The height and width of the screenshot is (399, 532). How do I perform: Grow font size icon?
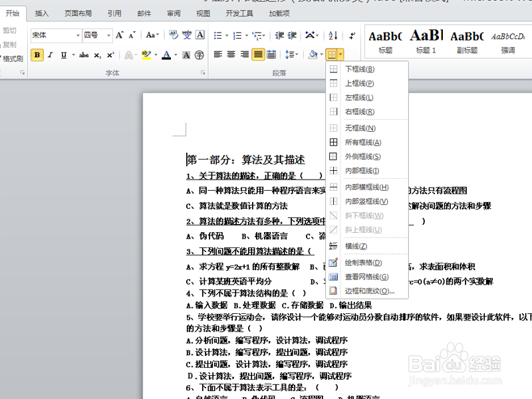[x=119, y=35]
